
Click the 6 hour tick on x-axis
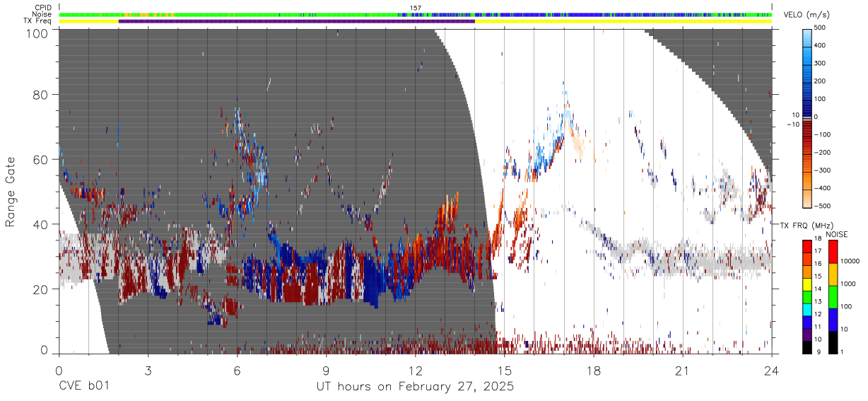(237, 371)
